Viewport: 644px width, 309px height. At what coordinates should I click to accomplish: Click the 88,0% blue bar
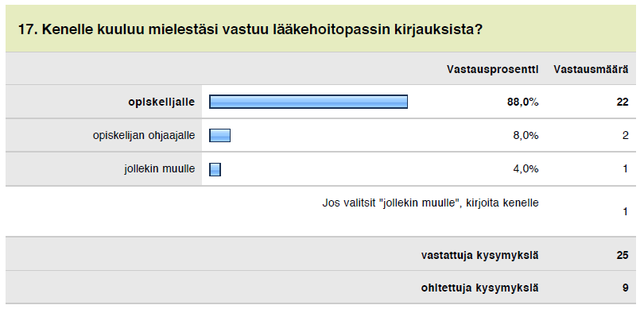(308, 102)
